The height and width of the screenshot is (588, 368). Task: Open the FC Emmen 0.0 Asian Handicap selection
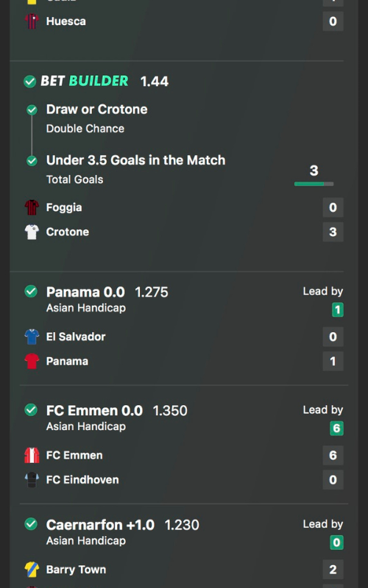(x=117, y=417)
